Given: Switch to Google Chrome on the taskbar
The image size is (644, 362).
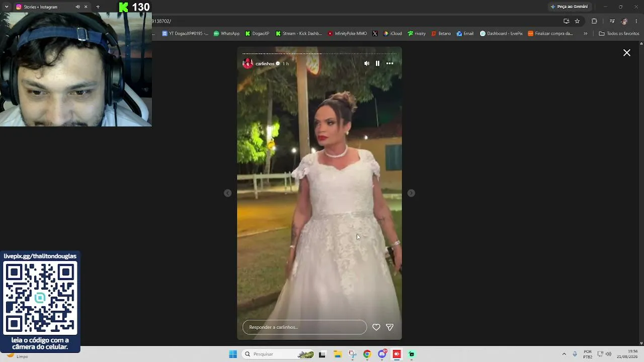Looking at the screenshot, I should tap(367, 354).
